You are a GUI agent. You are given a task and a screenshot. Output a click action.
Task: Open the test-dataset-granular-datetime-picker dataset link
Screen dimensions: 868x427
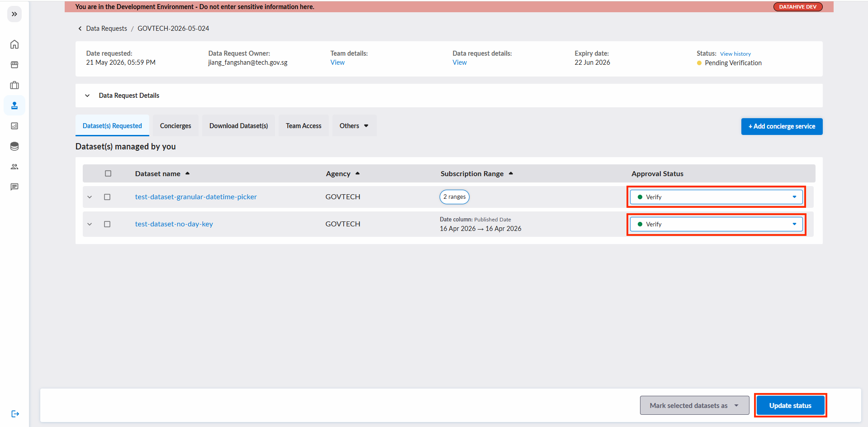tap(196, 197)
